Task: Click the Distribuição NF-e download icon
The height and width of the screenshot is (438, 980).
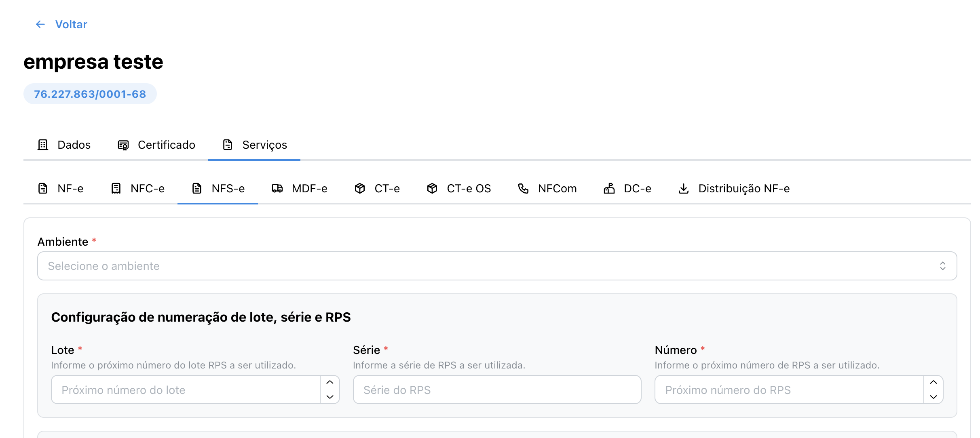Action: click(x=684, y=188)
